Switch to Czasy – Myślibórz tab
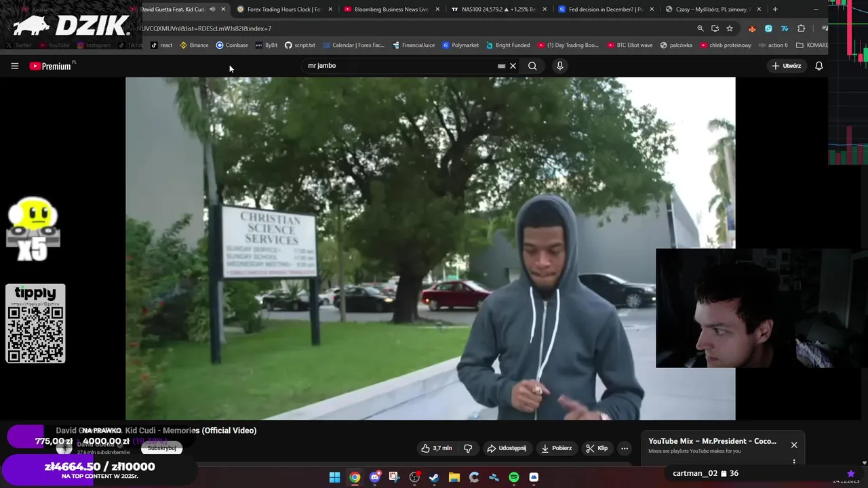Viewport: 868px width, 488px height. [712, 9]
